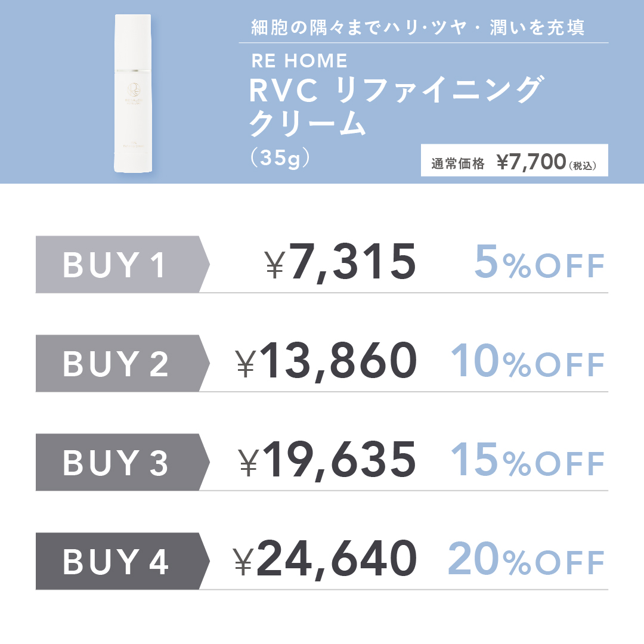The width and height of the screenshot is (644, 644).
Task: Click the 15%OFF discount label
Action: coord(527,461)
